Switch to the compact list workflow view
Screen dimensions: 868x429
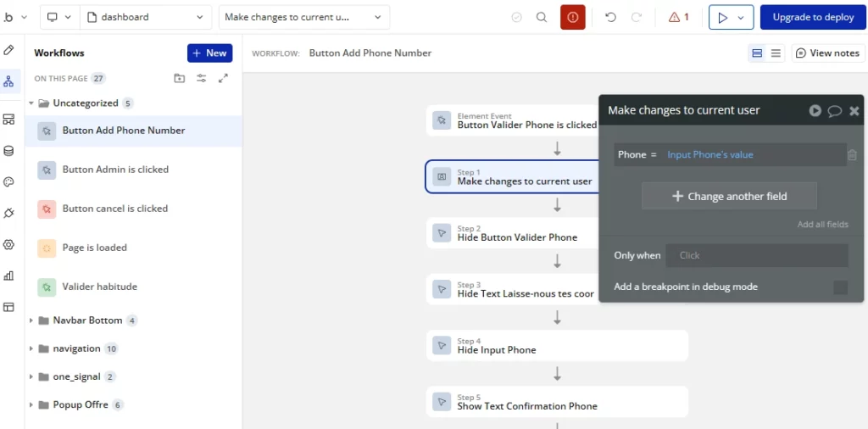(x=776, y=53)
